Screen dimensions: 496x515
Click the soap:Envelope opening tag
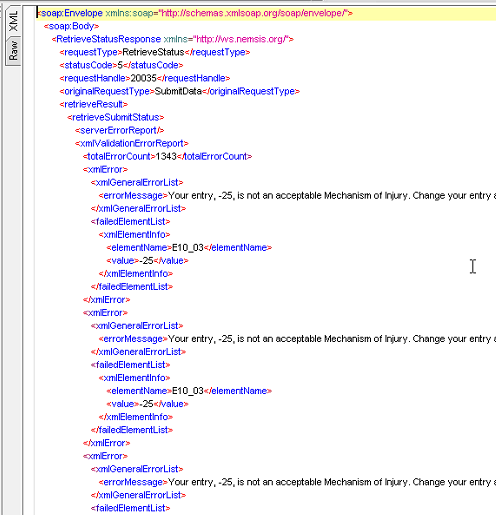[70, 13]
